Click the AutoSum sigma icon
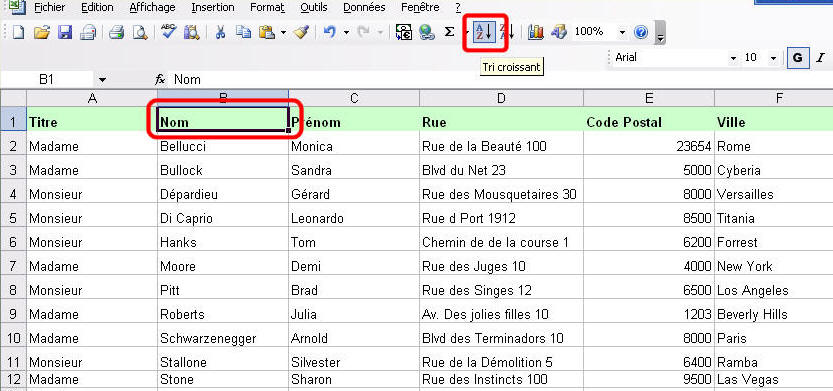This screenshot has width=833, height=391. click(x=449, y=32)
